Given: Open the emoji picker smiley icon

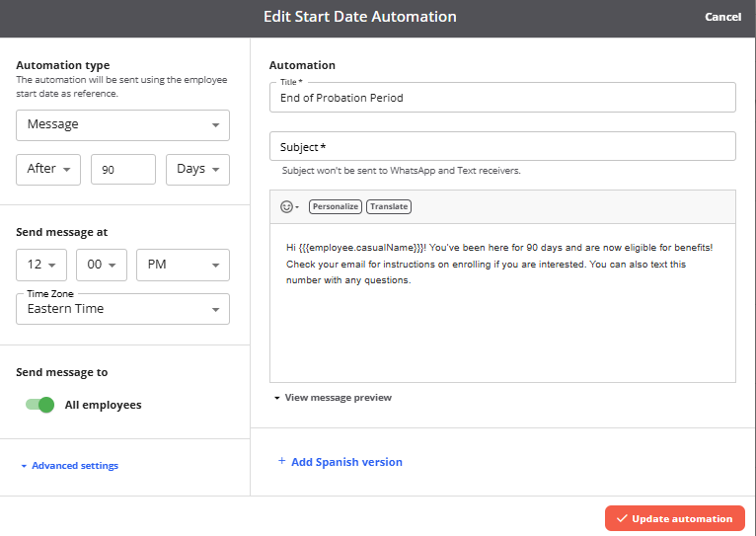Looking at the screenshot, I should tap(287, 206).
